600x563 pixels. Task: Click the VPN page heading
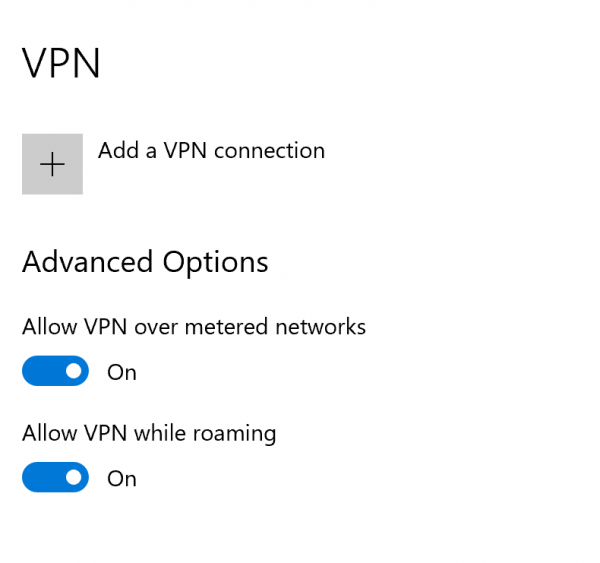[61, 64]
